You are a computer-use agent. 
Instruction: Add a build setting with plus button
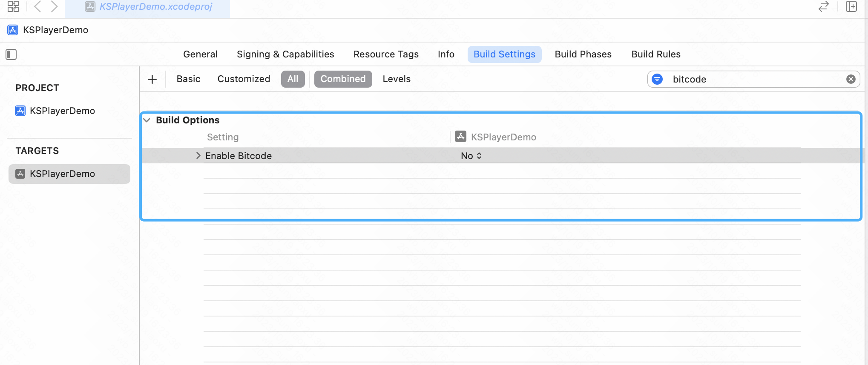coord(152,79)
